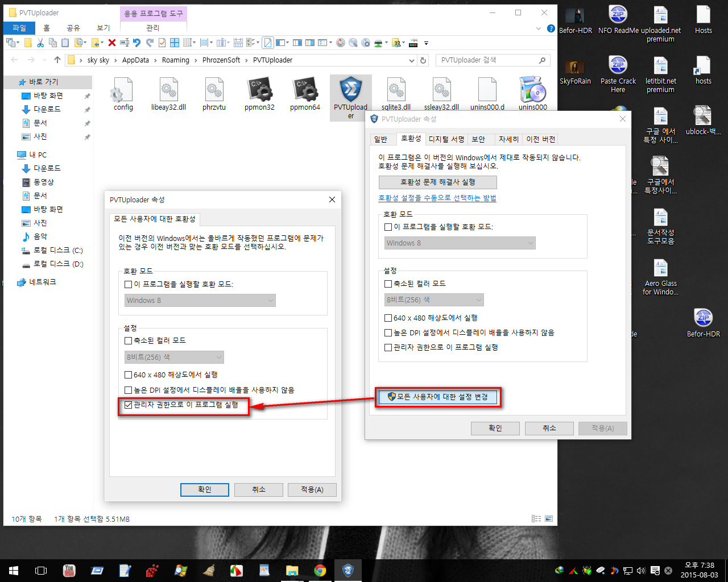The height and width of the screenshot is (582, 728).
Task: Open Windows 8 dropdown in properties window
Action: pos(460,243)
